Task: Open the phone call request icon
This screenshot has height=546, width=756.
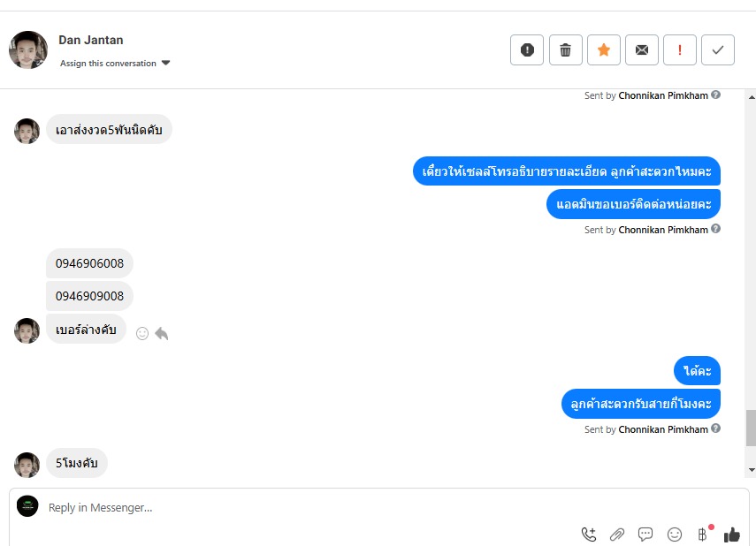Action: (x=589, y=534)
